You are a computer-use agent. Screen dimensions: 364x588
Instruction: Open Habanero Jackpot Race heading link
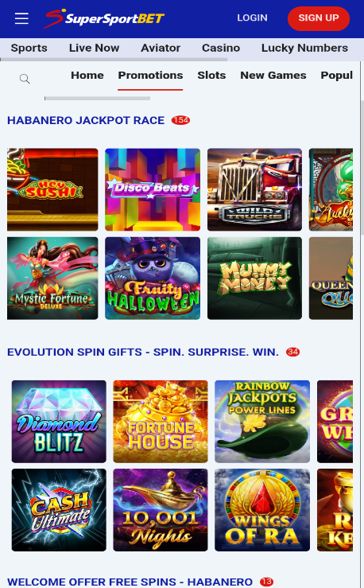click(x=86, y=120)
